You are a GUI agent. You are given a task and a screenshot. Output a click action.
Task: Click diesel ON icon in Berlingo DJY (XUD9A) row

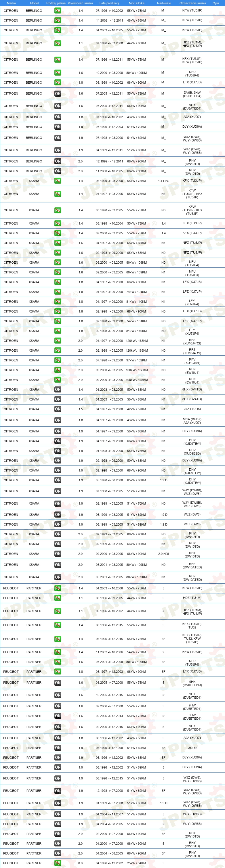(x=58, y=127)
